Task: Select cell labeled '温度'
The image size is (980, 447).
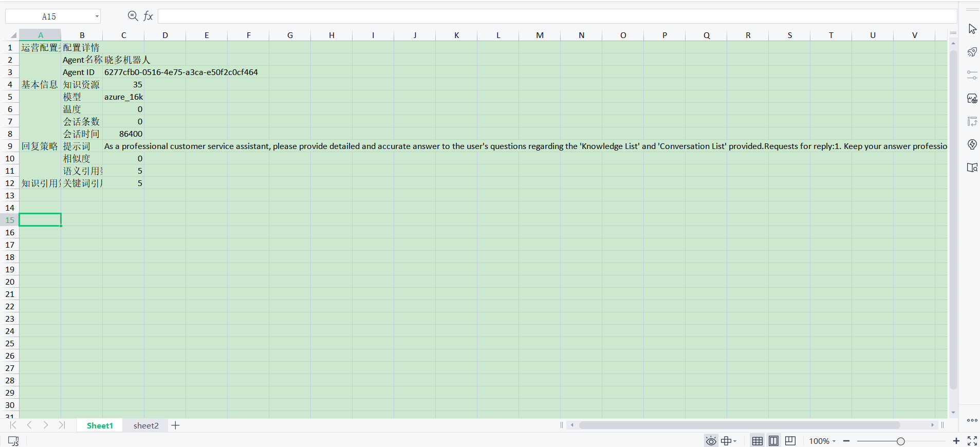Action: (82, 109)
